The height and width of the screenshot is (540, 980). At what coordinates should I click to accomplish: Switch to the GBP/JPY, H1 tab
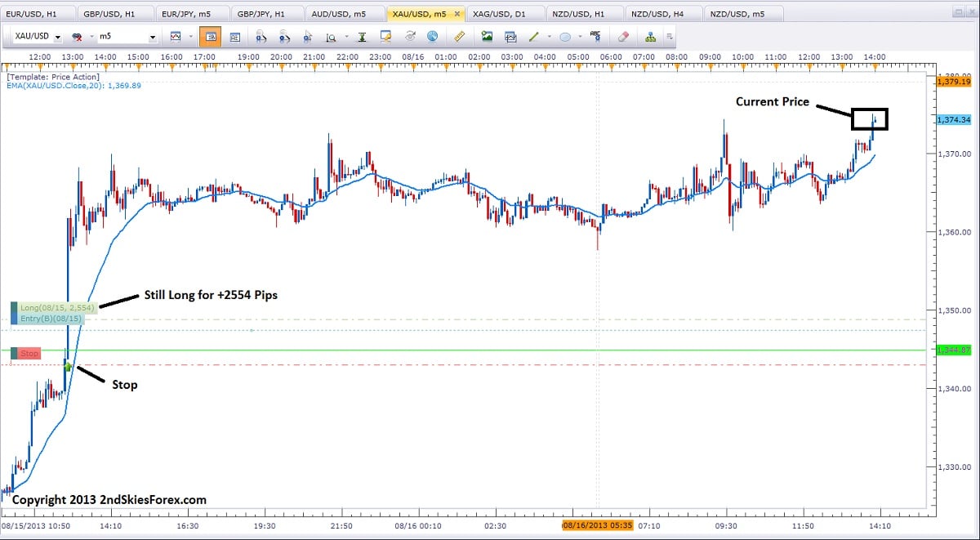(x=267, y=14)
